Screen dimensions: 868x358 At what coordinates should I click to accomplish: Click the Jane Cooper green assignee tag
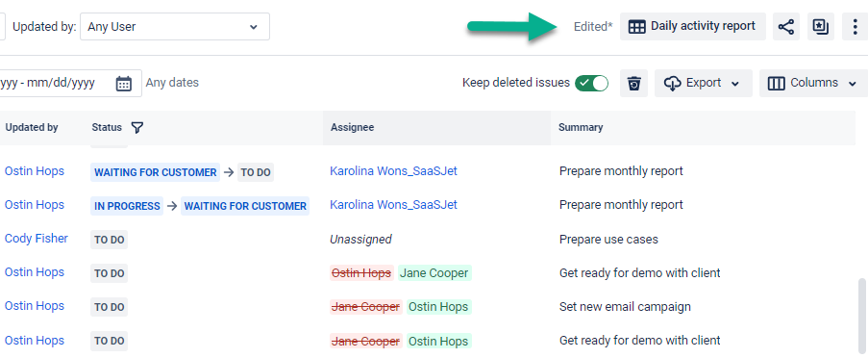coord(434,272)
